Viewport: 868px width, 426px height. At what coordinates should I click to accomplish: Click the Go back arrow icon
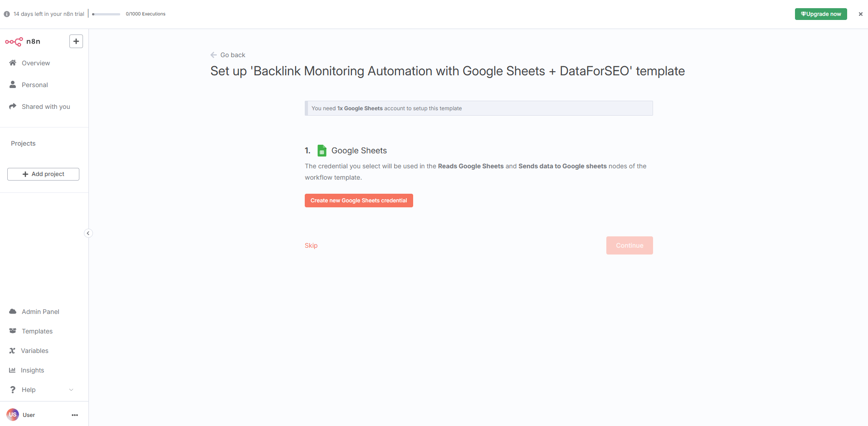(214, 55)
